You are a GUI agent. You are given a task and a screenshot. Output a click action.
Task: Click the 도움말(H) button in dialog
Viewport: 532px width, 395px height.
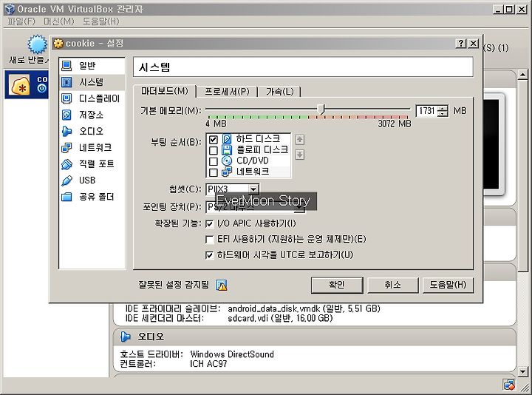[448, 285]
